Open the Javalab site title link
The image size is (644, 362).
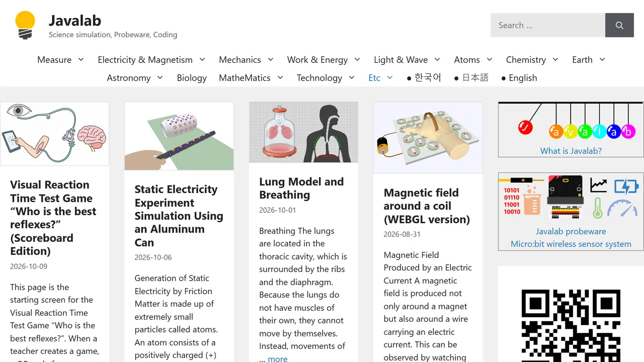click(x=75, y=21)
